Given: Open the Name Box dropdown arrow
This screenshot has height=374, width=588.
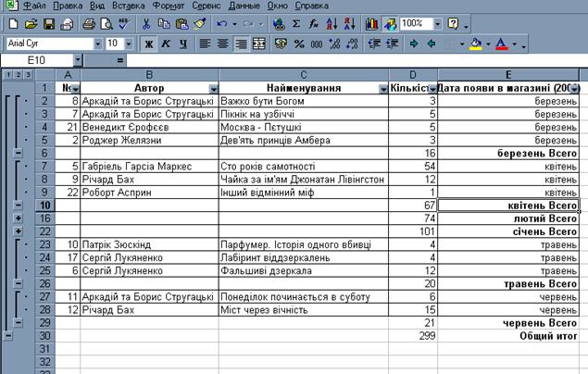Looking at the screenshot, I should (77, 60).
